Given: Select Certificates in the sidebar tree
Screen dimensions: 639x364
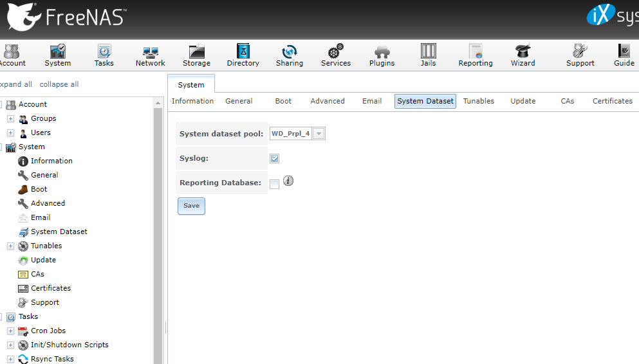Looking at the screenshot, I should click(51, 288).
